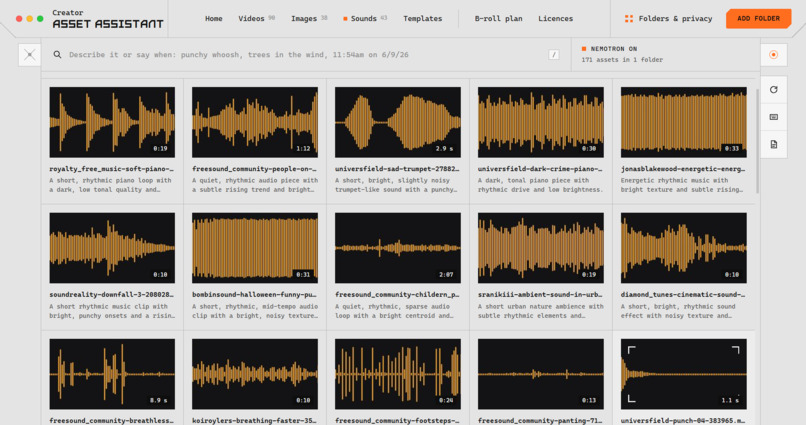The width and height of the screenshot is (806, 425).
Task: Open freesound_community-breathless waveform thumbnail
Action: click(112, 374)
